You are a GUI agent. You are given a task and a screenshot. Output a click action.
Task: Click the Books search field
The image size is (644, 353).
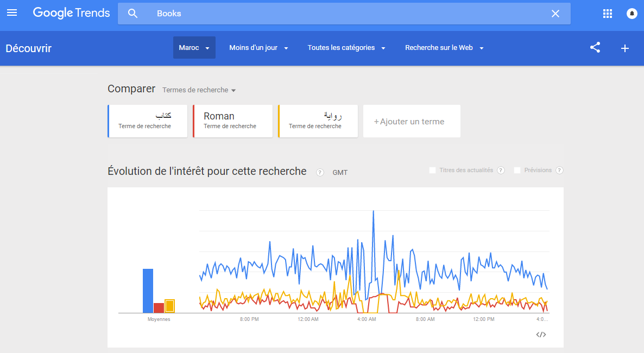point(348,14)
